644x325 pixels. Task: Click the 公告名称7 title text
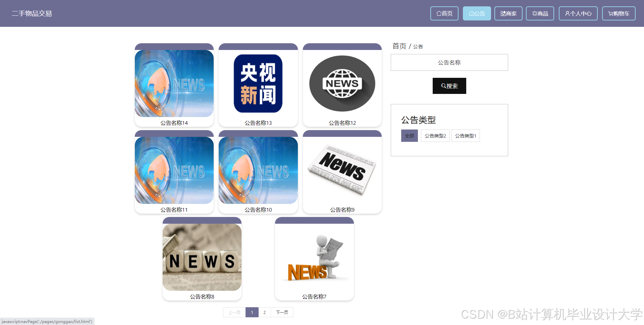point(314,296)
